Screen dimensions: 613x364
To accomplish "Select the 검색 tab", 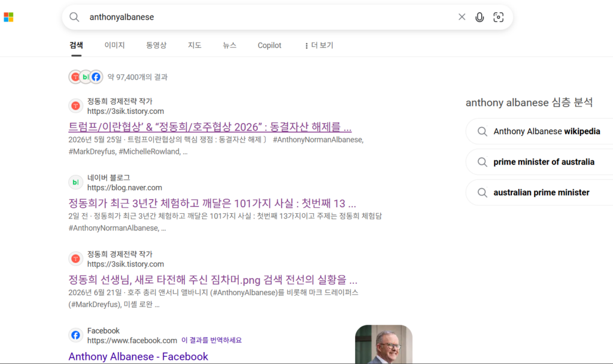I will pos(76,45).
